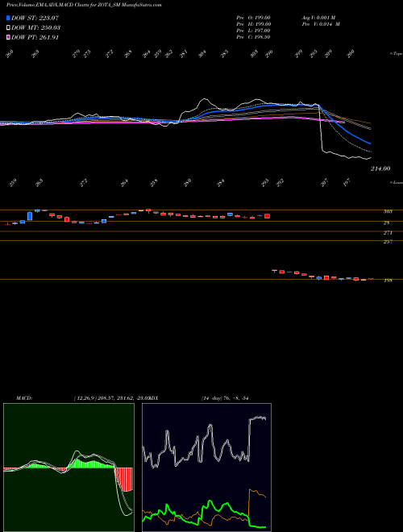Screen dimensions: 403x532
Task: Open the ADX indicator panel
Action: point(206,468)
